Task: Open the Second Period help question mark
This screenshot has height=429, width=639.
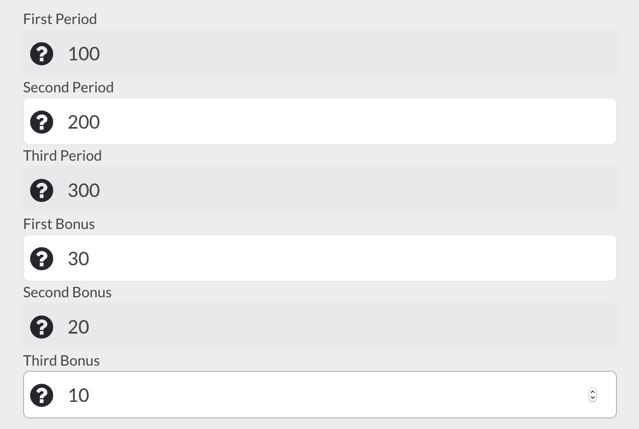Action: [42, 122]
